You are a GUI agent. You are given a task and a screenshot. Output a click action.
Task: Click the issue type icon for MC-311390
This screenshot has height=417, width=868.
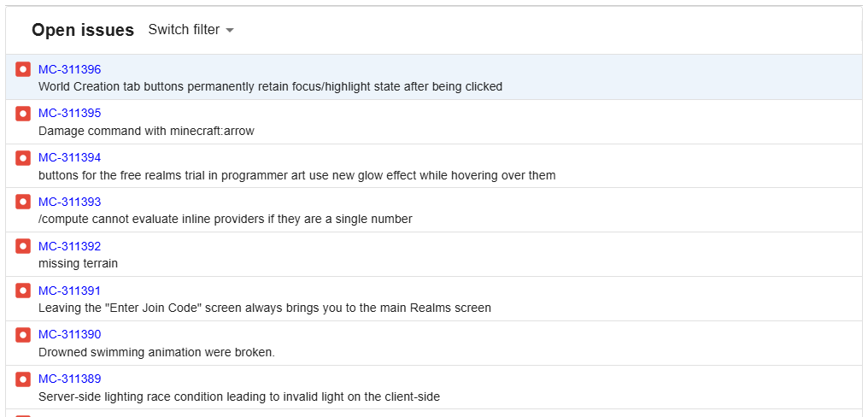[x=23, y=334]
